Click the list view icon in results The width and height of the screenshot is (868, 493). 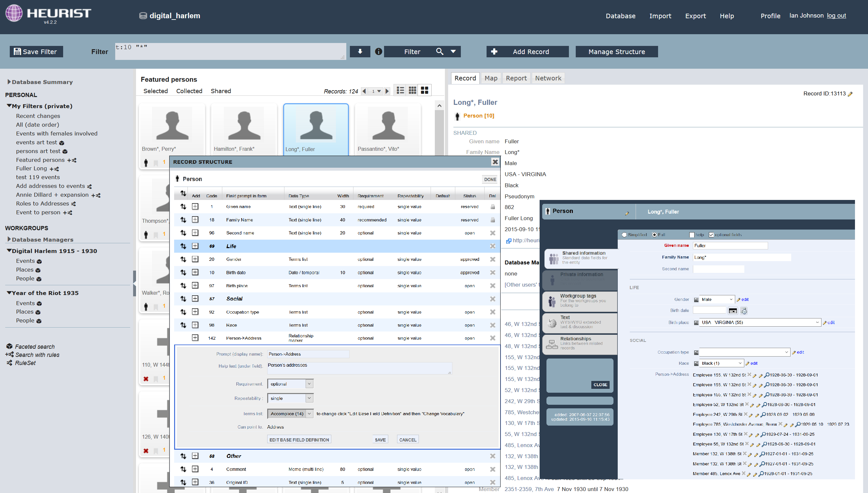(x=400, y=91)
